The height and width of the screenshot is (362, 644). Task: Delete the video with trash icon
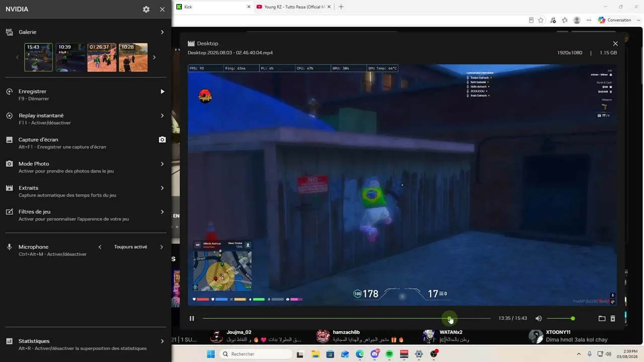[x=613, y=318]
